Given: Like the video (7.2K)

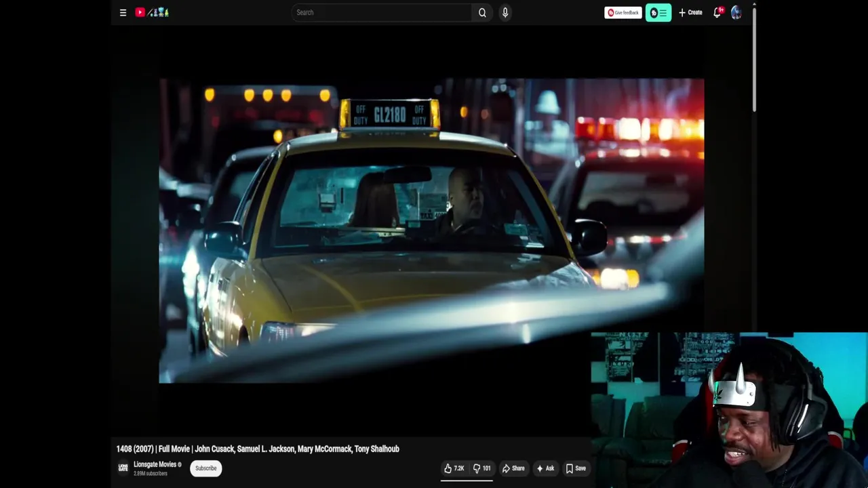Looking at the screenshot, I should click(454, 468).
